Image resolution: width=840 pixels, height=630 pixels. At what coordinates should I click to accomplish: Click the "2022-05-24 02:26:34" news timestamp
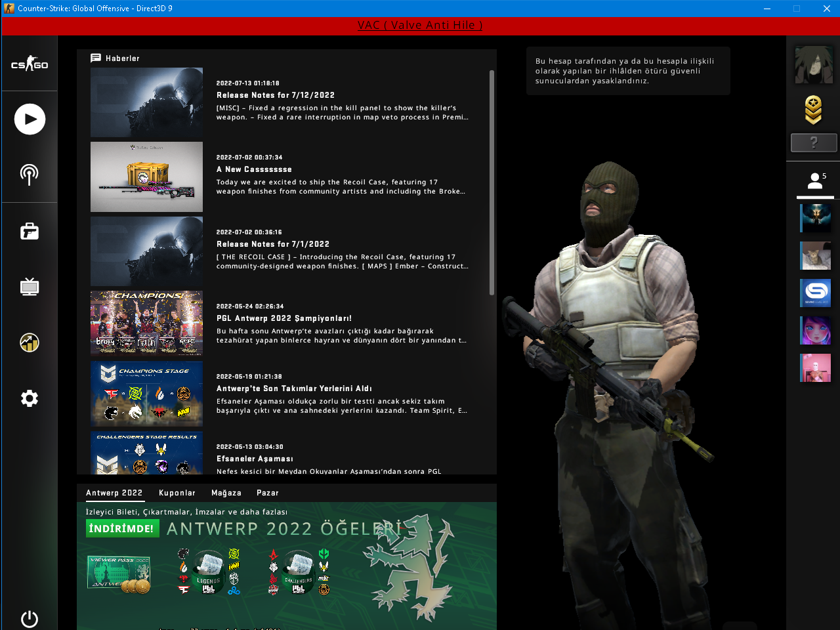(250, 306)
